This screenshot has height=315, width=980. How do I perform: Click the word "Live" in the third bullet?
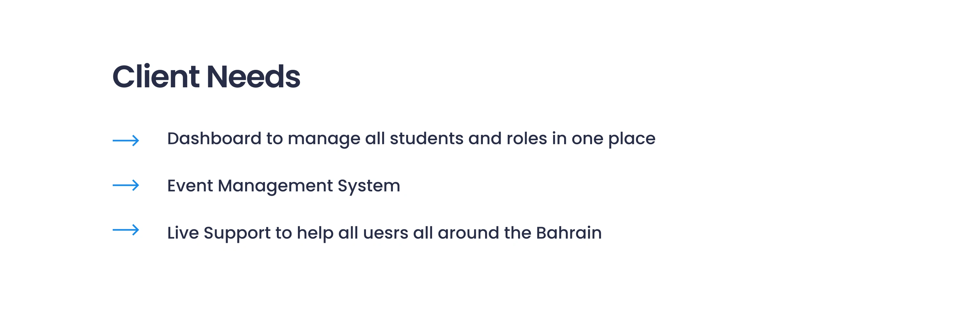click(183, 233)
